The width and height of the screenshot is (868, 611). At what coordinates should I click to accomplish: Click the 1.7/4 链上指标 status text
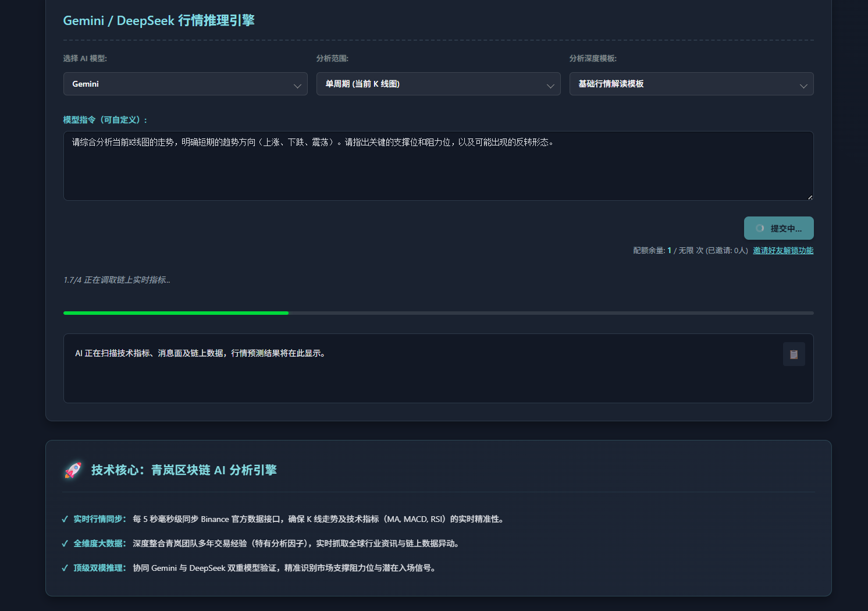[x=116, y=280]
